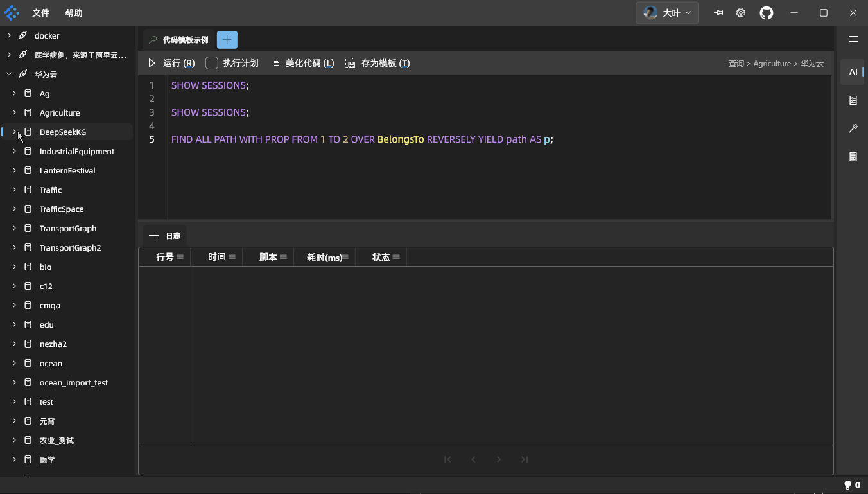Expand the IndustrialEquipment database node
The image size is (868, 494).
14,151
